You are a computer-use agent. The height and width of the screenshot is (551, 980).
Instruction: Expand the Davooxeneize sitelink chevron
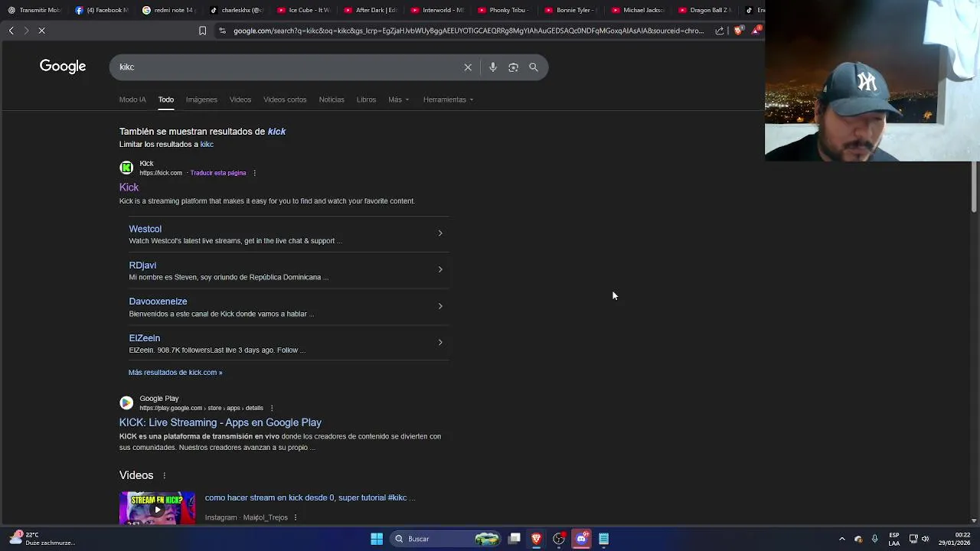coord(440,306)
